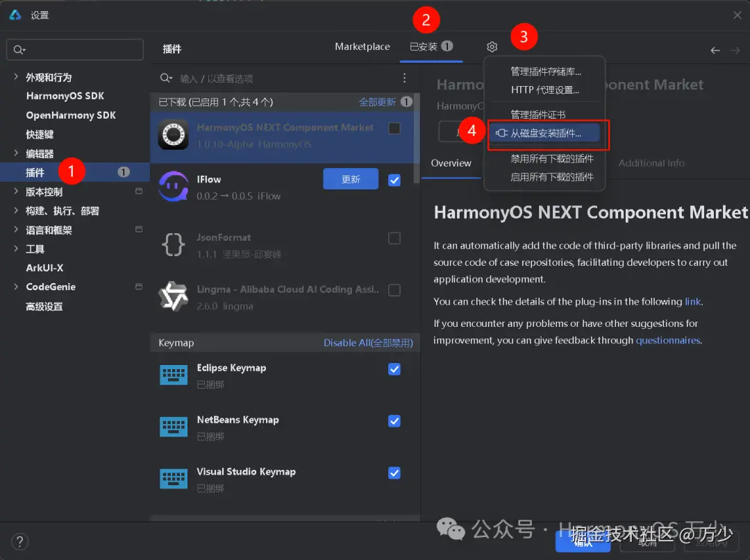Enable the Lingma plugin checkbox
This screenshot has height=560, width=750.
[x=394, y=290]
